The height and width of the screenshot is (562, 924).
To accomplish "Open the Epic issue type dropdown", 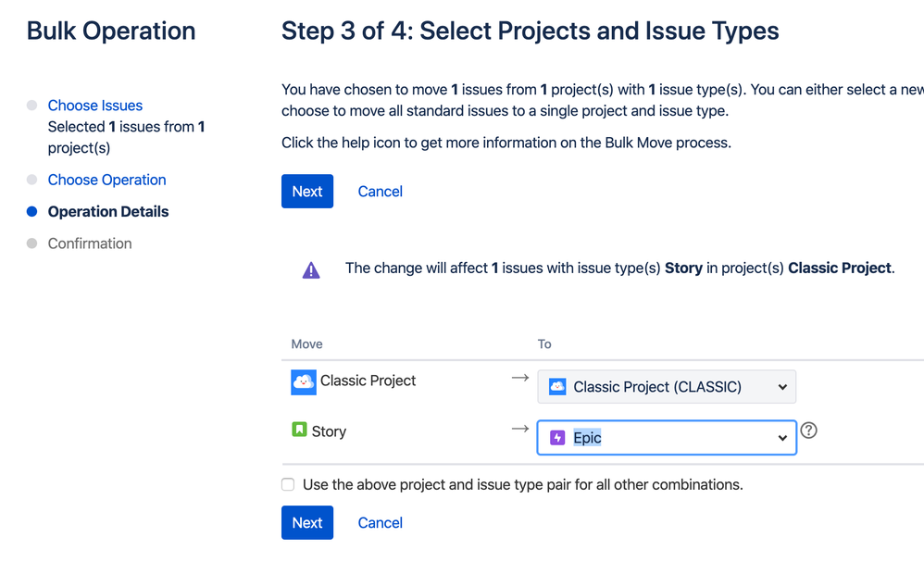I will pyautogui.click(x=667, y=438).
